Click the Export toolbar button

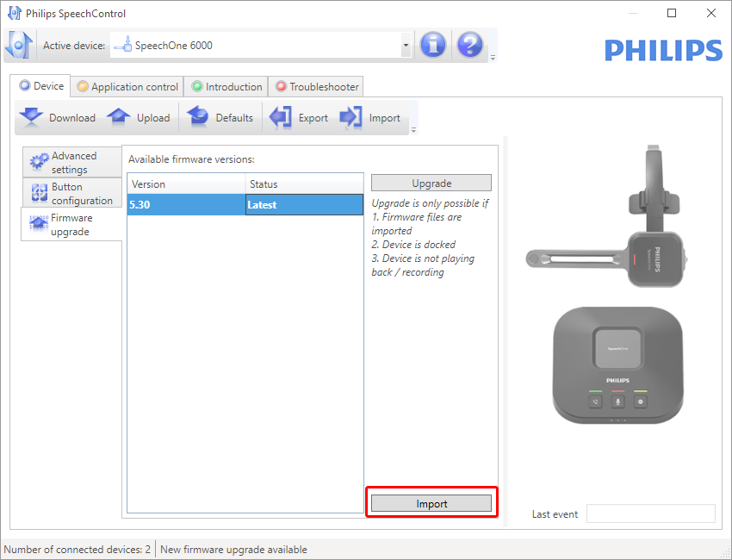tap(299, 118)
